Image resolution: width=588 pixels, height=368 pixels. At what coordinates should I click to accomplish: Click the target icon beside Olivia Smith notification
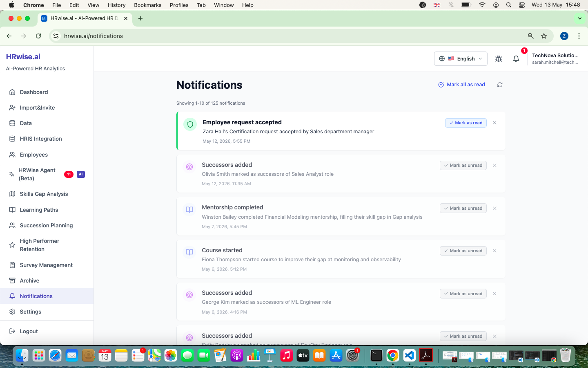click(x=189, y=167)
